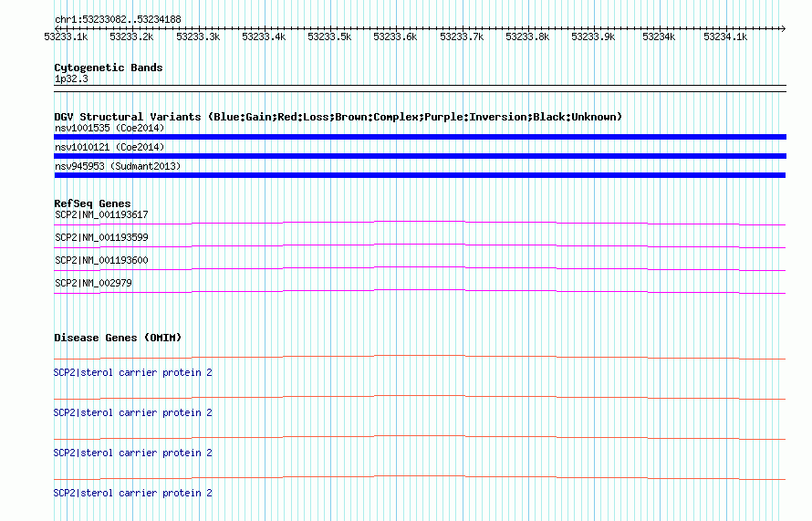
Task: Select the 53233.1k ruler tick label
Action: click(x=66, y=36)
